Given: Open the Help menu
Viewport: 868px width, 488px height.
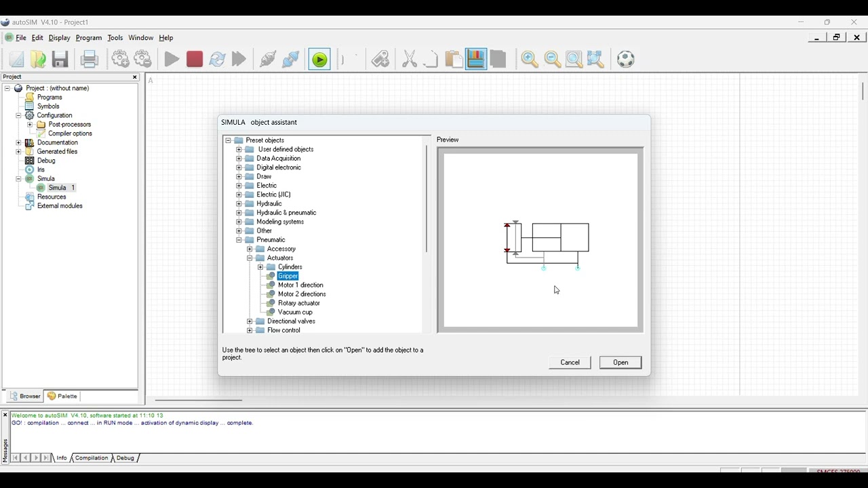Looking at the screenshot, I should point(166,38).
